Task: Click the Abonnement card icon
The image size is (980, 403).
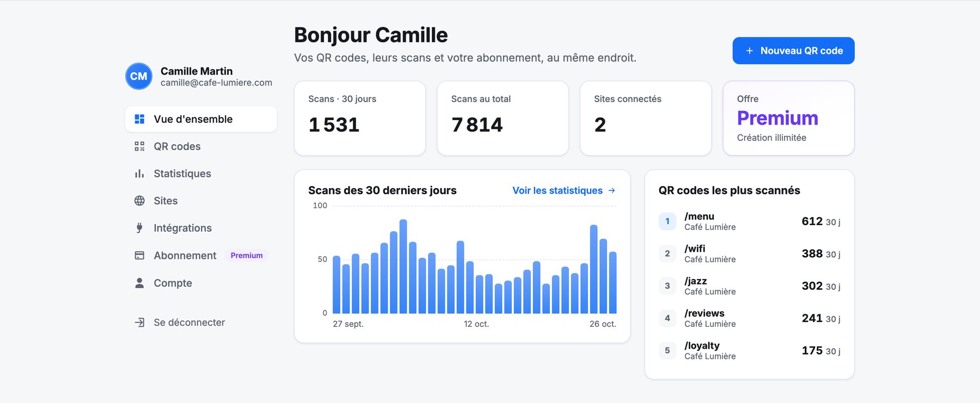Action: click(x=139, y=256)
